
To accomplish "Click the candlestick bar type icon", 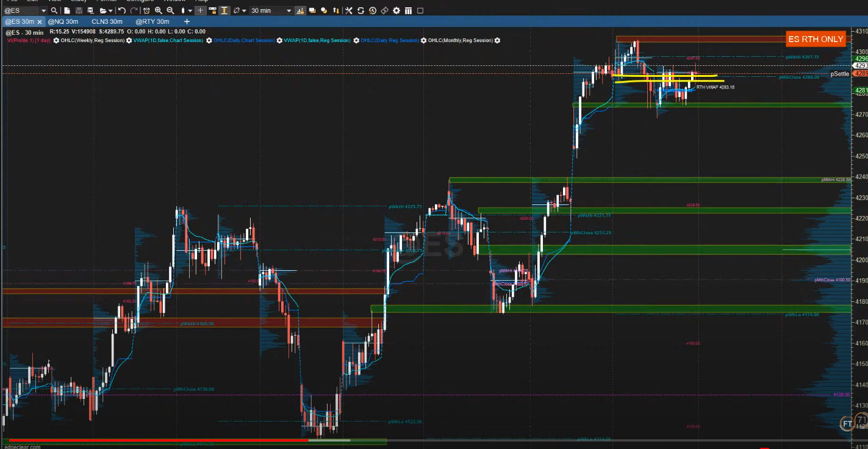I will pyautogui.click(x=182, y=10).
